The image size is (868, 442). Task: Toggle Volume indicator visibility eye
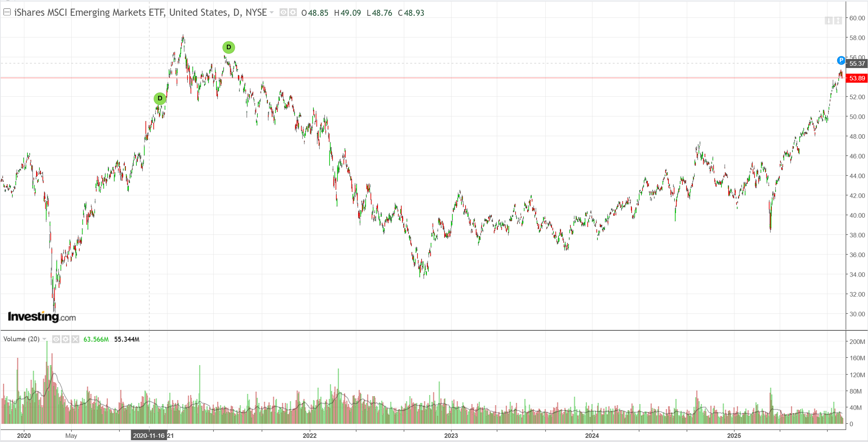click(x=56, y=339)
